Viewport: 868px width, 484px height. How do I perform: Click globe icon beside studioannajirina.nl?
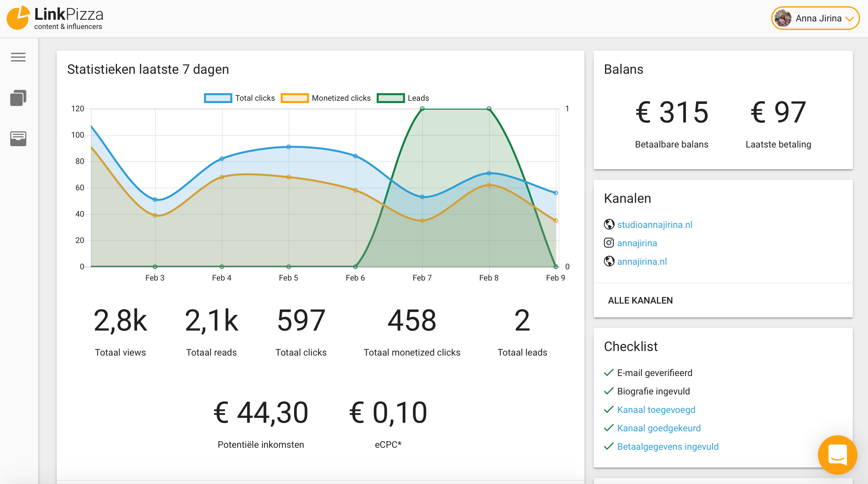pyautogui.click(x=609, y=224)
